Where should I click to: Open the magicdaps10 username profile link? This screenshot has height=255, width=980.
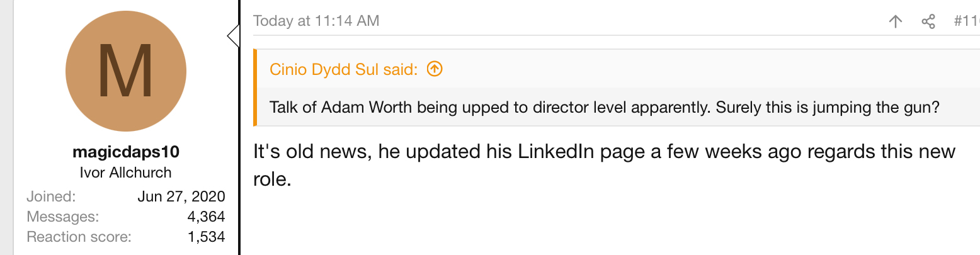click(126, 153)
